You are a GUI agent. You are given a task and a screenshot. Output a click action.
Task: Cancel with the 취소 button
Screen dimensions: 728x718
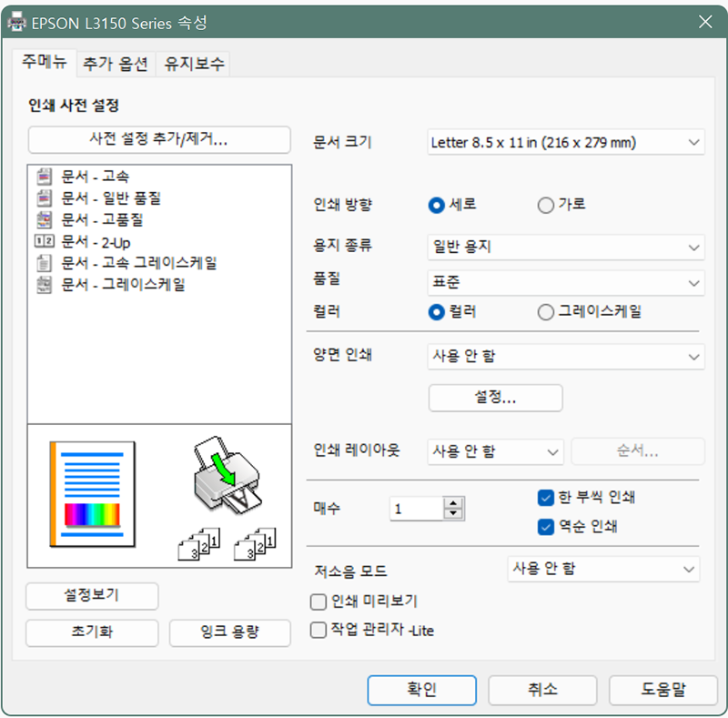click(542, 690)
